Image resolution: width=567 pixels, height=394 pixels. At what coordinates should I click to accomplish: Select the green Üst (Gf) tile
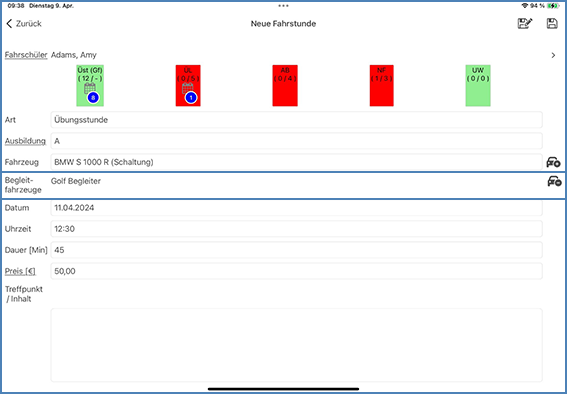(x=90, y=86)
